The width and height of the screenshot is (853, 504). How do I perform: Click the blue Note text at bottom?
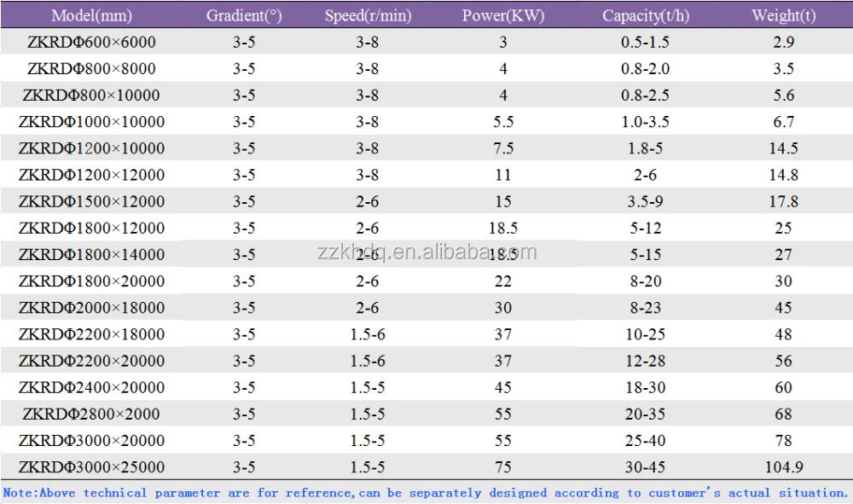[426, 493]
